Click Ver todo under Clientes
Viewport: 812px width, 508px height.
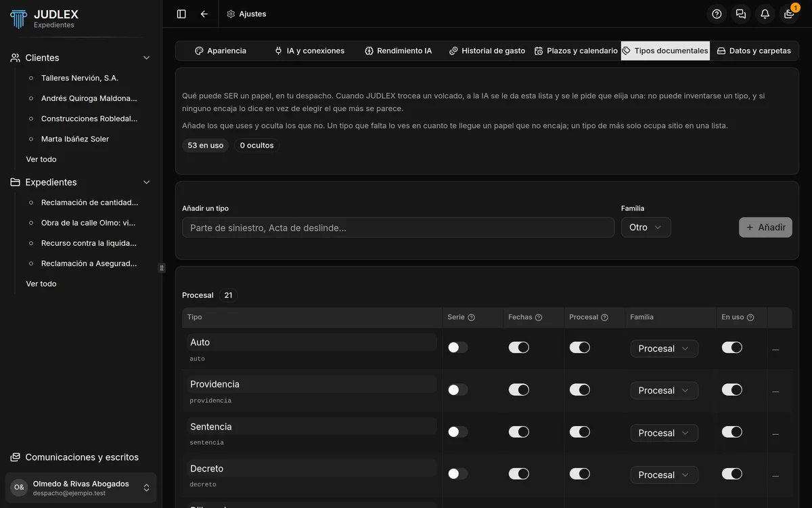(x=41, y=159)
